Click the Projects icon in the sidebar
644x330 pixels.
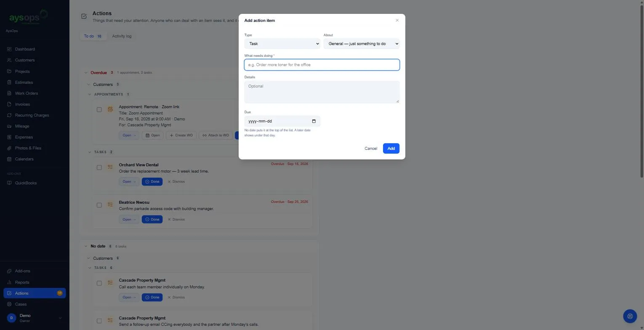click(9, 72)
